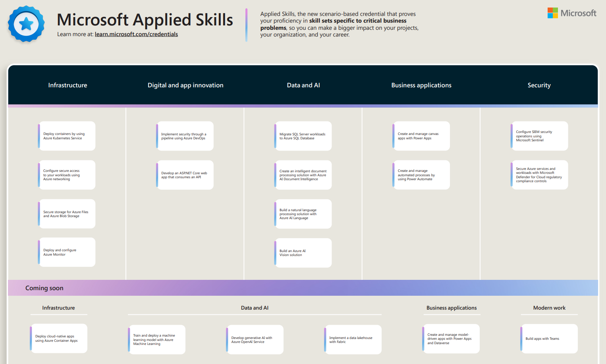Select the 'Migrate SQL Server workloads to Azure SQL Database' card

pos(303,136)
